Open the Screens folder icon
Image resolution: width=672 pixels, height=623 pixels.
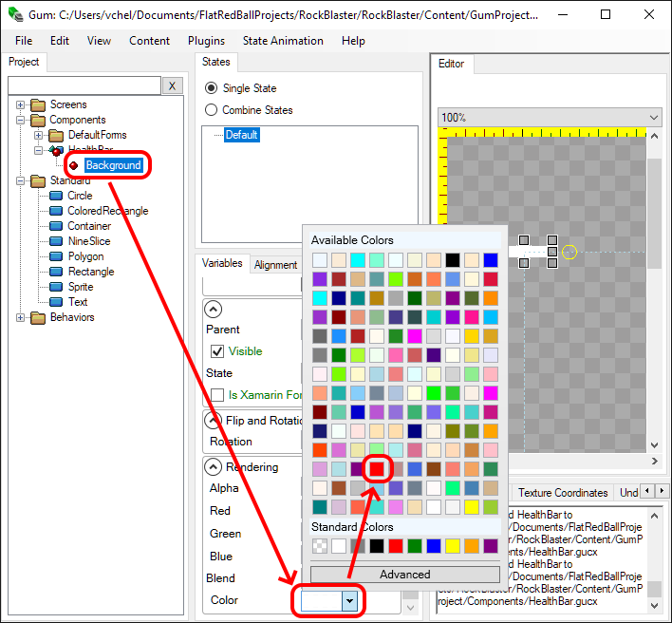[x=38, y=104]
